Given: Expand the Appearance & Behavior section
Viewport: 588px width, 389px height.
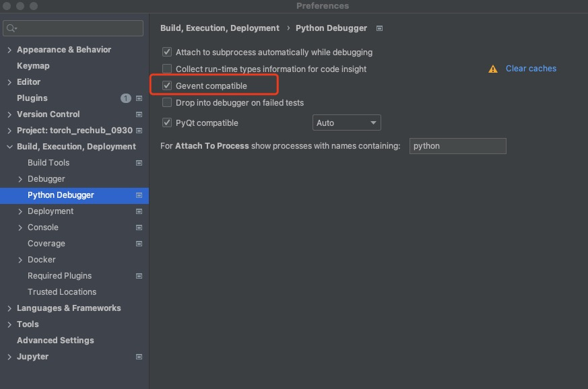Looking at the screenshot, I should (9, 50).
